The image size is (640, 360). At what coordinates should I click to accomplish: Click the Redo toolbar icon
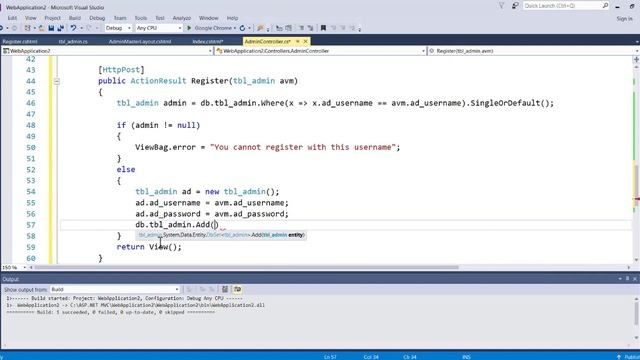pyautogui.click(x=89, y=28)
